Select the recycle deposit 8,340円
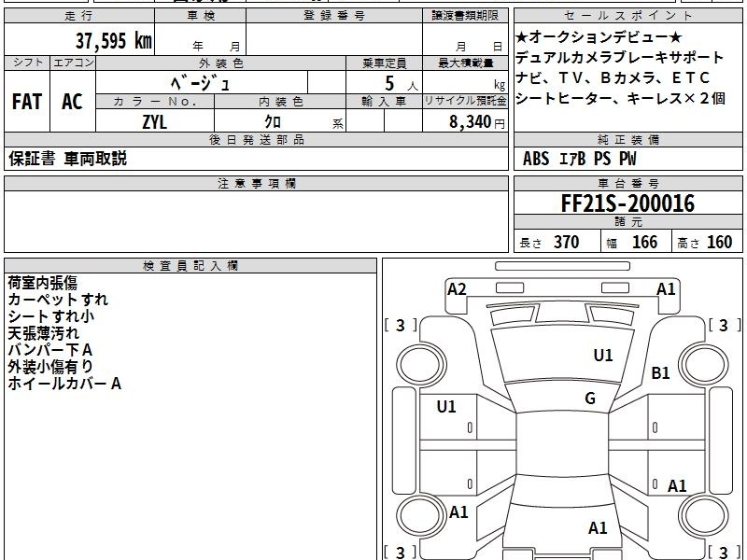This screenshot has width=747, height=560. 476,122
